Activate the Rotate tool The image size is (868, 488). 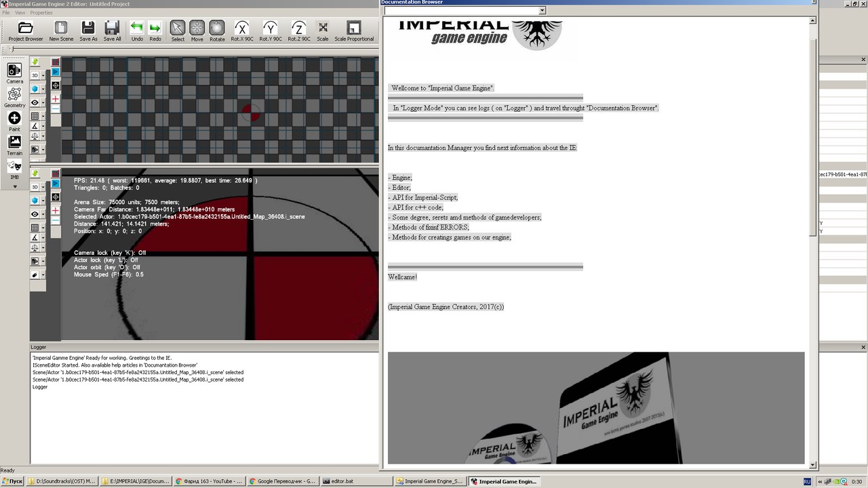tap(217, 30)
